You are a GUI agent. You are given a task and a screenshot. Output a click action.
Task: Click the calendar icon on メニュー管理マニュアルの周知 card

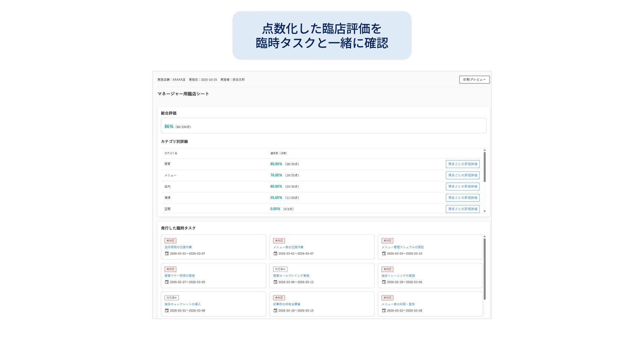click(384, 254)
